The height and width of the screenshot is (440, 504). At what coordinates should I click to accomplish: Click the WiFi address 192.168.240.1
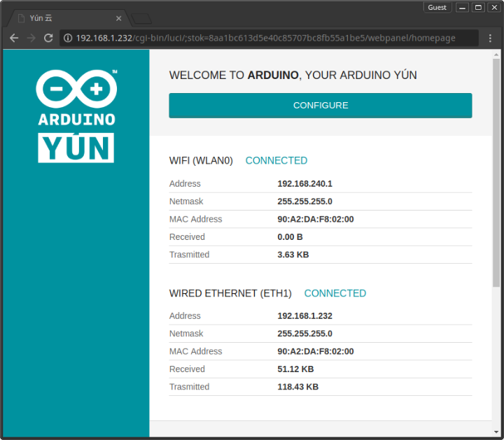click(x=304, y=184)
